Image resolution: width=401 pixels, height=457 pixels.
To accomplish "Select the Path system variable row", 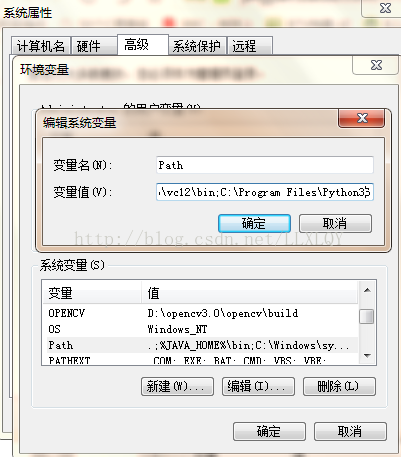I will [201, 345].
